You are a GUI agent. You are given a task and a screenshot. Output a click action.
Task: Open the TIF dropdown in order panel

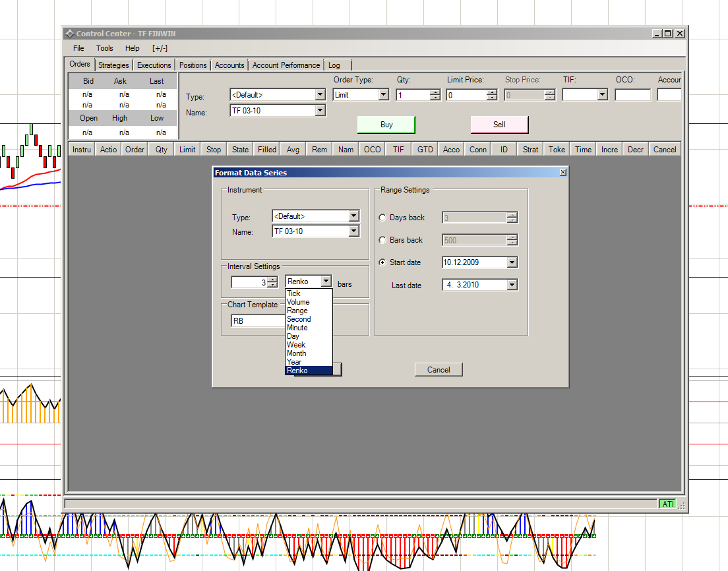601,95
